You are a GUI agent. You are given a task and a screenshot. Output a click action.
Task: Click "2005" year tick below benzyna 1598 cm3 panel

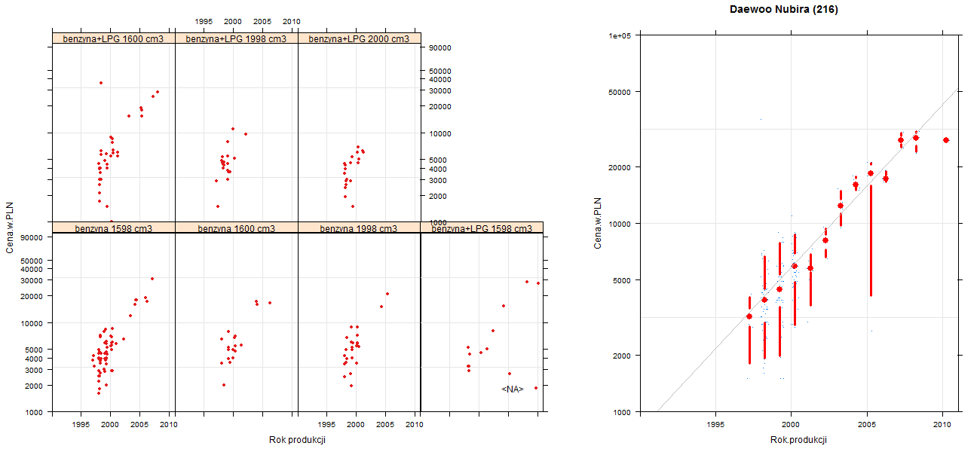pyautogui.click(x=139, y=425)
